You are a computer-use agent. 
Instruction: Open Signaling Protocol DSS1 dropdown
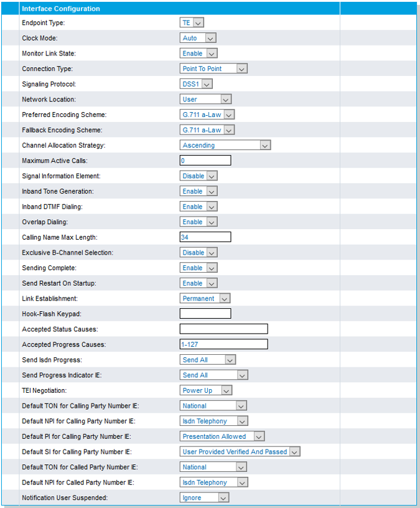196,84
